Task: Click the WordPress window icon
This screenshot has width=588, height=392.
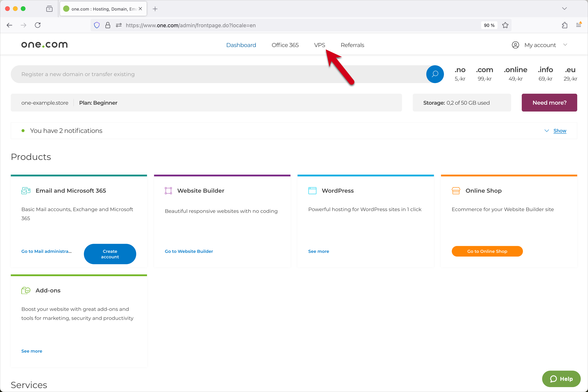Action: click(x=312, y=191)
